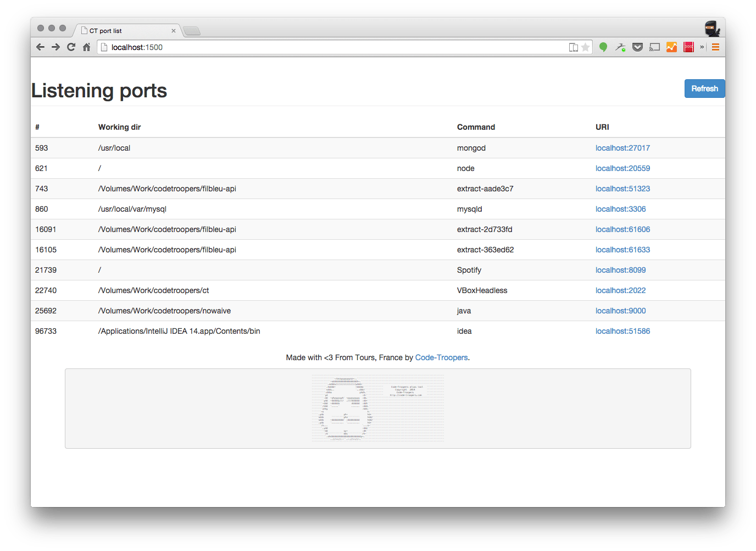The width and height of the screenshot is (756, 551).
Task: Reload the page with the refresh icon
Action: pyautogui.click(x=71, y=47)
